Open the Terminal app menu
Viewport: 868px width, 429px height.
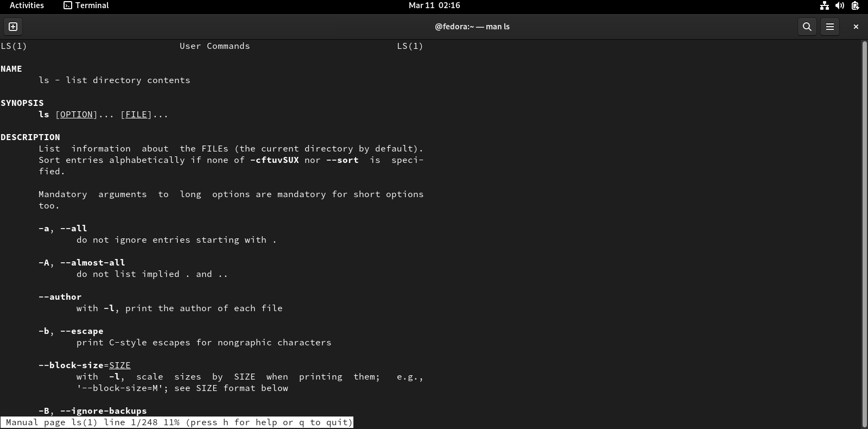click(x=86, y=5)
